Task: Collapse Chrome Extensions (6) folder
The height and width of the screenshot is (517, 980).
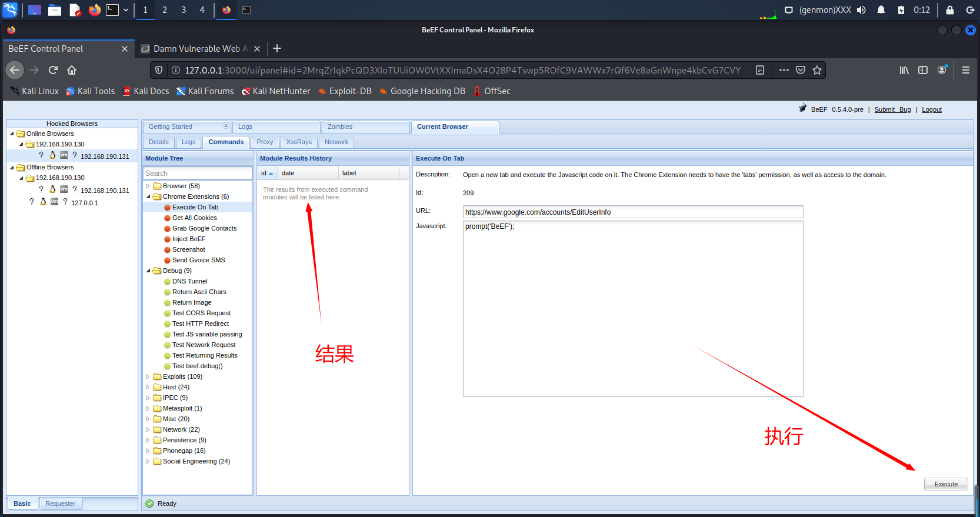Action: tap(148, 196)
